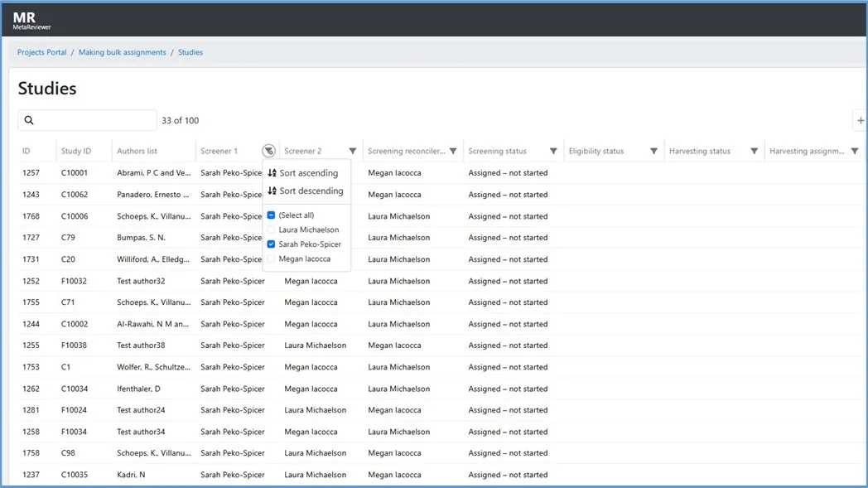Open the Screening status filter icon
Viewport: 868px width, 488px height.
point(553,152)
